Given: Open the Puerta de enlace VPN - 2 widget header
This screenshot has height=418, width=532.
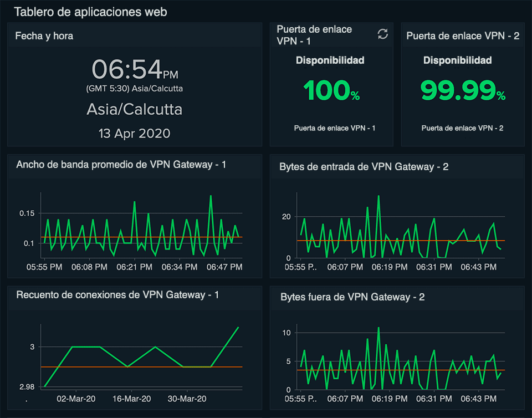Looking at the screenshot, I should tap(463, 35).
